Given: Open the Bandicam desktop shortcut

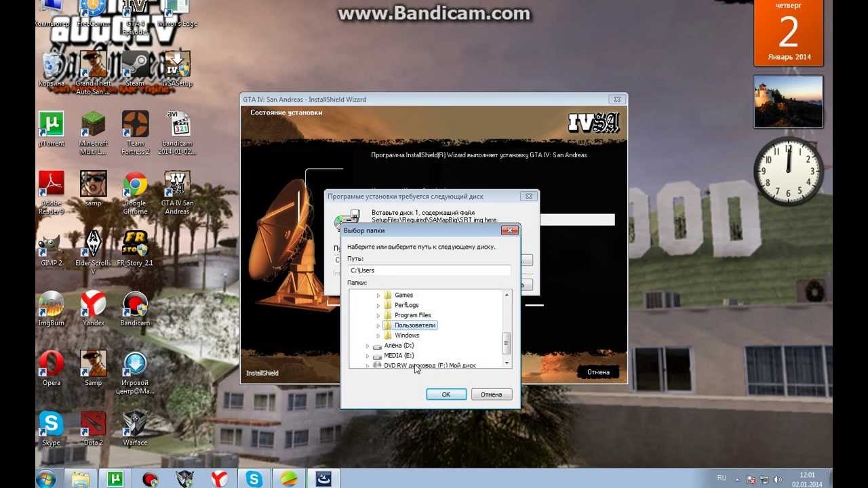Looking at the screenshot, I should pos(135,308).
